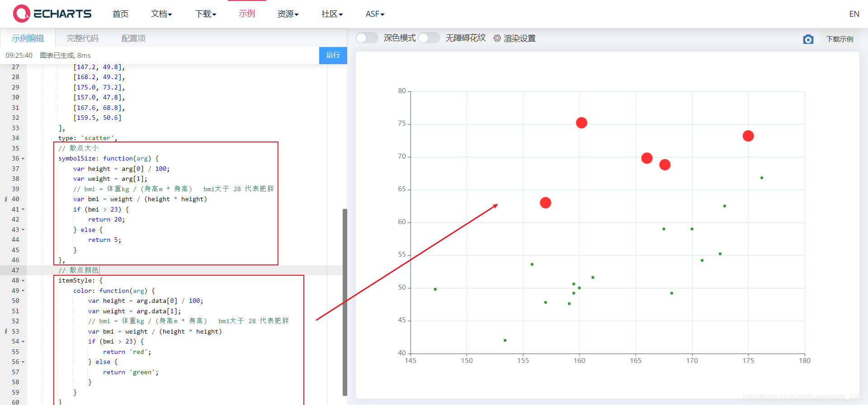Go to 首页 home page

coord(120,14)
